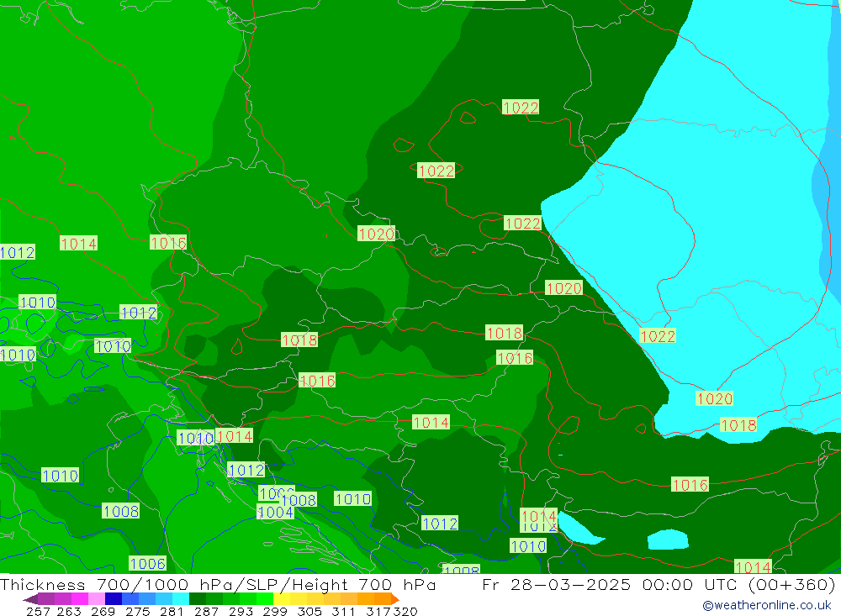Viewport: 841px width, 616px height.
Task: Click legend value 263
Action: coord(69,612)
